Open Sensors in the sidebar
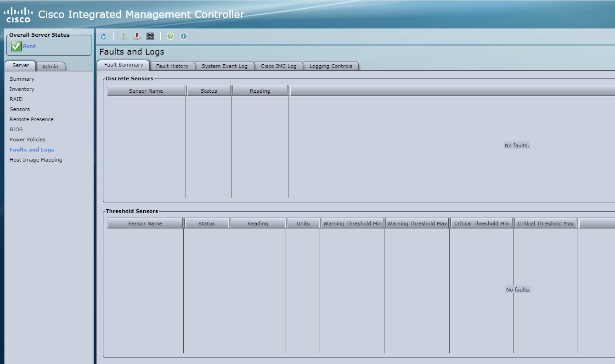Image resolution: width=615 pixels, height=364 pixels. [20, 109]
